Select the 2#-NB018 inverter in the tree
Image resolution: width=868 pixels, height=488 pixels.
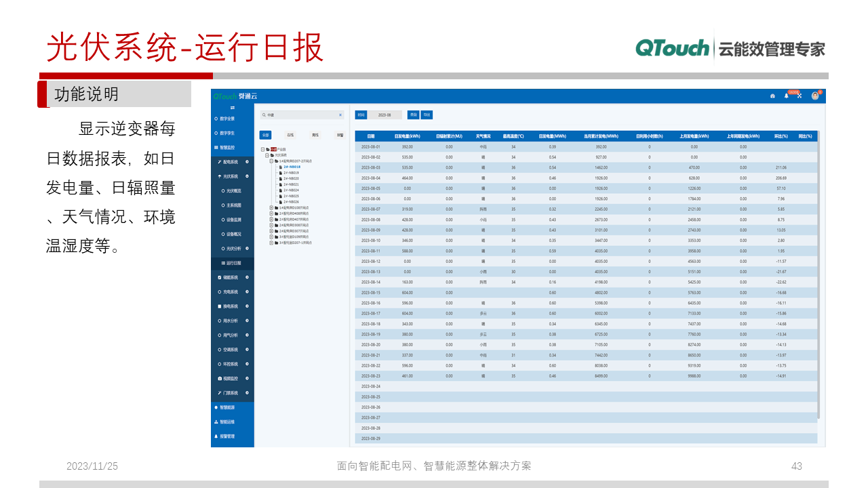pyautogui.click(x=291, y=167)
